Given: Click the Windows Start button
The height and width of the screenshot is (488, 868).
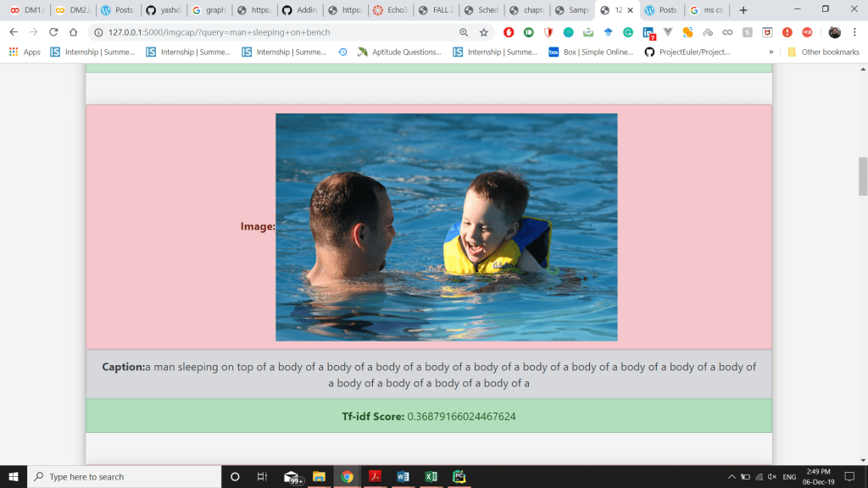Looking at the screenshot, I should [14, 476].
